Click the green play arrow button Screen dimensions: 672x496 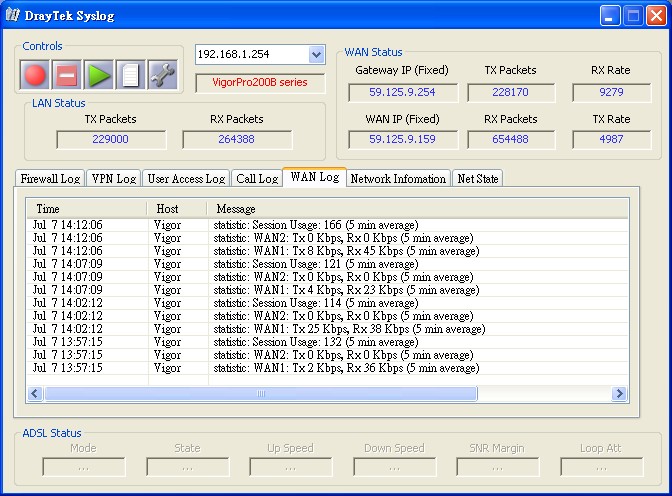click(x=99, y=75)
